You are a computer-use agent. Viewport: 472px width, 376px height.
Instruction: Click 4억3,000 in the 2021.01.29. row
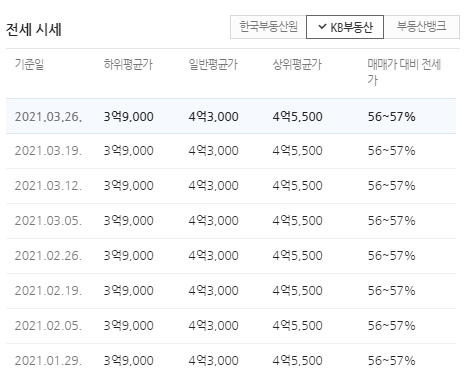[x=214, y=361]
